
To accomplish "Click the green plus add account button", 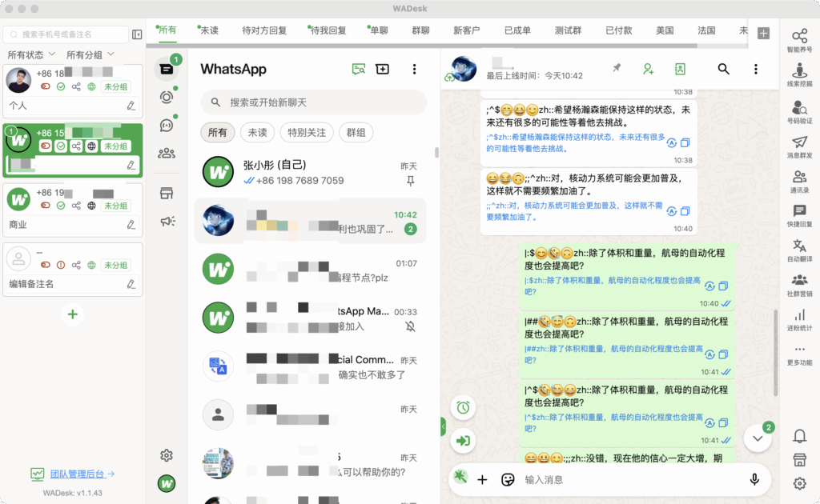I will click(72, 314).
